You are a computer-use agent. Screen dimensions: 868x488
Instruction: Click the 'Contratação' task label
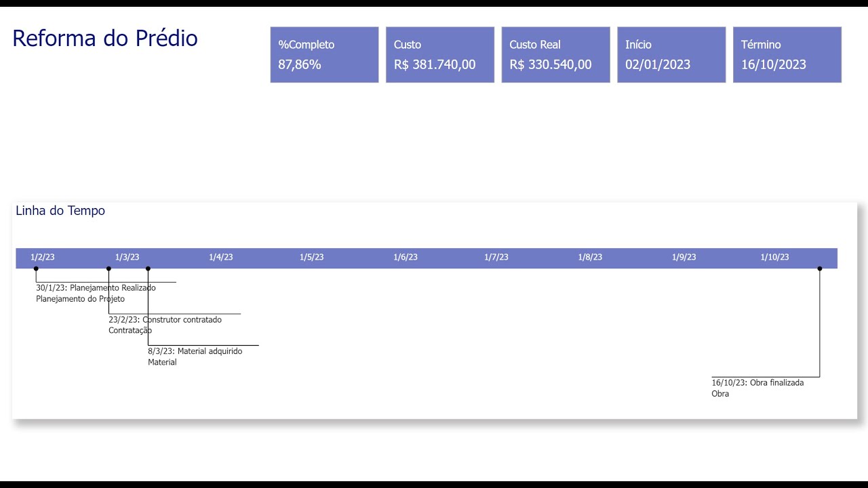click(x=130, y=331)
